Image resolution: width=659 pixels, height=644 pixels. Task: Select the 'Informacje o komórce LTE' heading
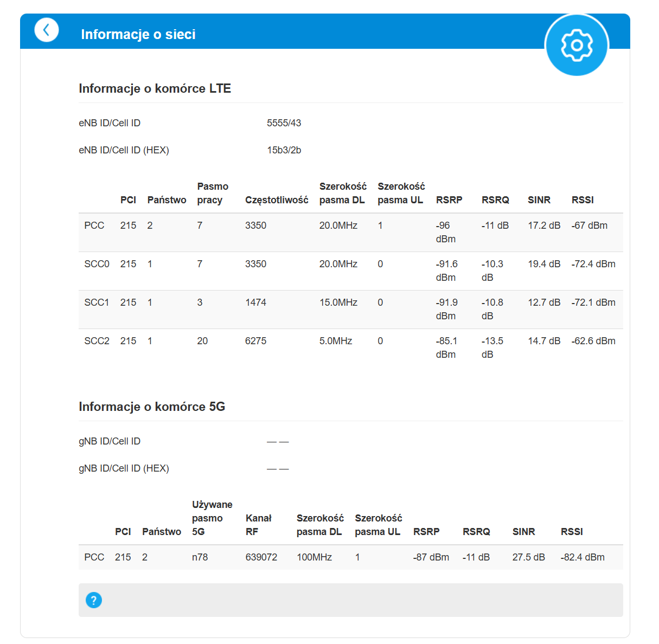155,88
